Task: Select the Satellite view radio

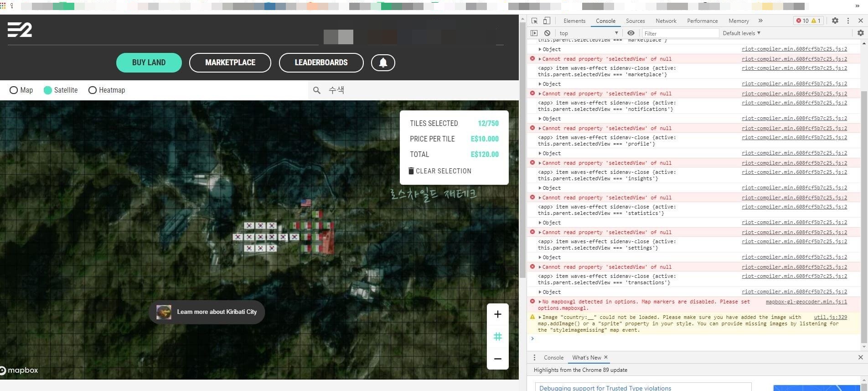Action: [47, 90]
